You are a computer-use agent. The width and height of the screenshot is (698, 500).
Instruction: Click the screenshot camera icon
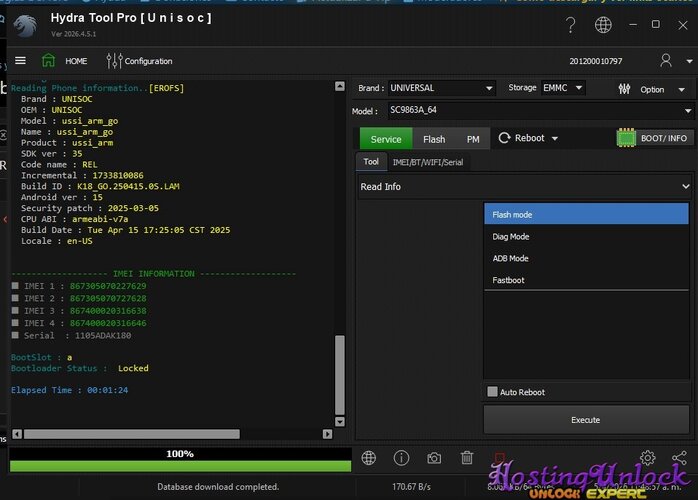(x=434, y=458)
